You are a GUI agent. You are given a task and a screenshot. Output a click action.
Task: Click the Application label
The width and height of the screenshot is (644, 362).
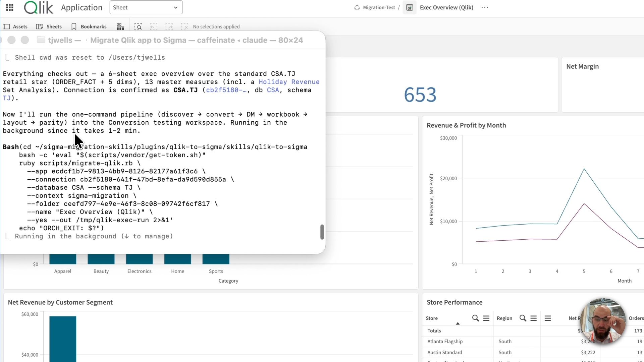[82, 7]
